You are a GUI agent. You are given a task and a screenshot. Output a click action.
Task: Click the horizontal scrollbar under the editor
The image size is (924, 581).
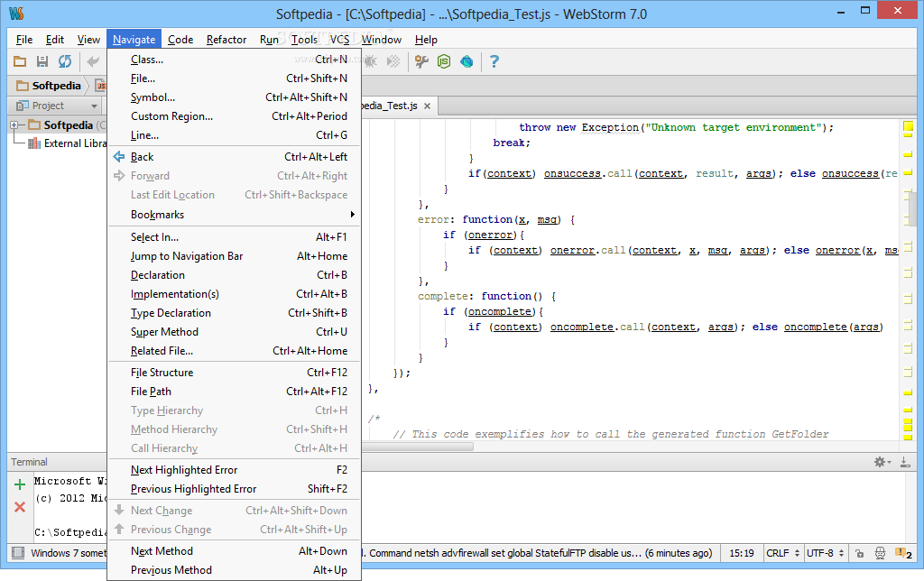(x=417, y=447)
